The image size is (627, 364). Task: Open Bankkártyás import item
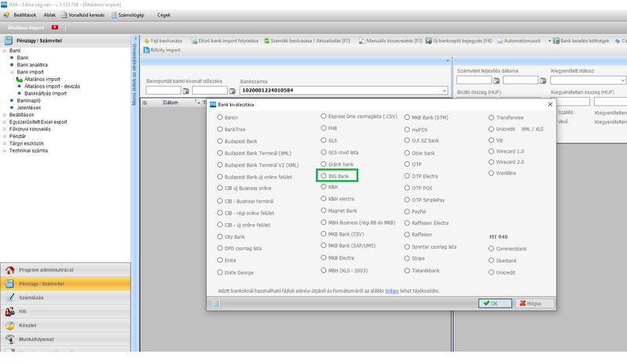click(45, 93)
